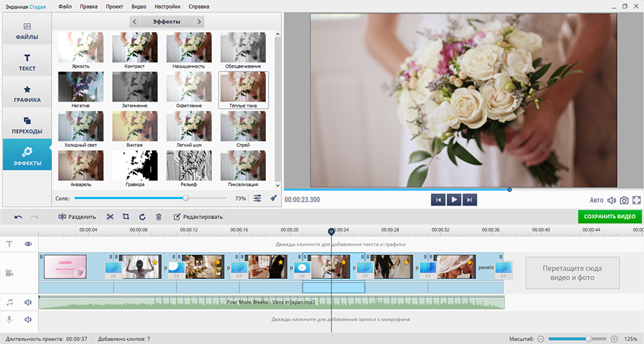Click the undo arrow icon
The width and height of the screenshot is (644, 344).
click(18, 217)
